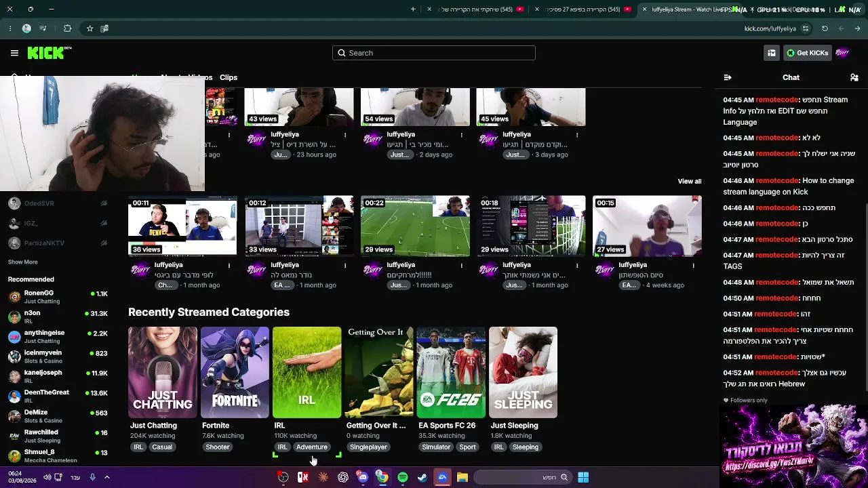Select the Shooter tag under Fortnite
868x488 pixels.
218,447
